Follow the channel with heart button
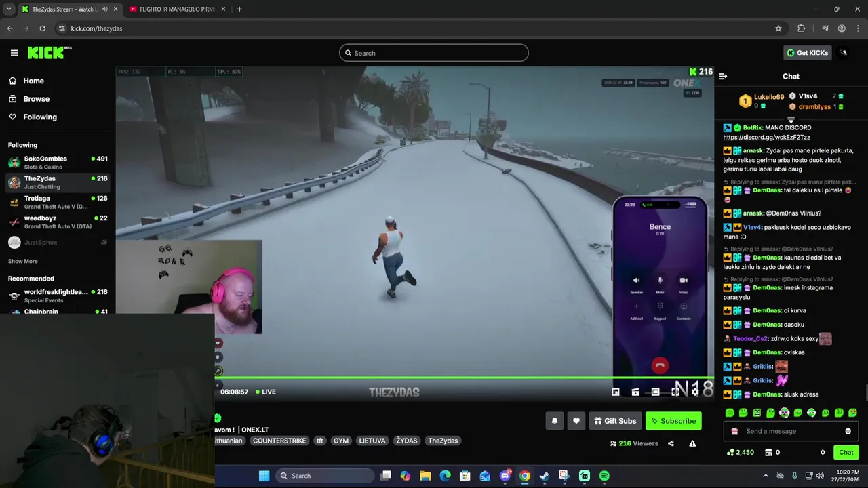Viewport: 868px width, 488px height. 576,421
